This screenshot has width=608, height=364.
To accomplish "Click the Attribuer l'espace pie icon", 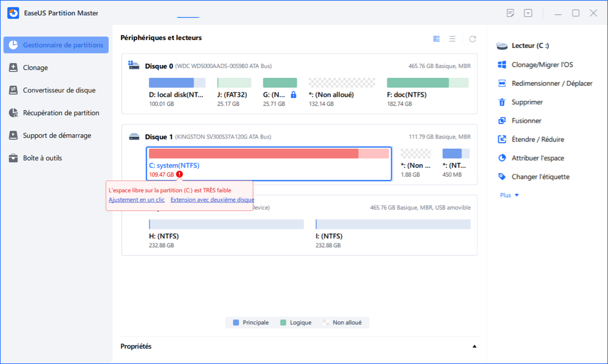I will 502,158.
